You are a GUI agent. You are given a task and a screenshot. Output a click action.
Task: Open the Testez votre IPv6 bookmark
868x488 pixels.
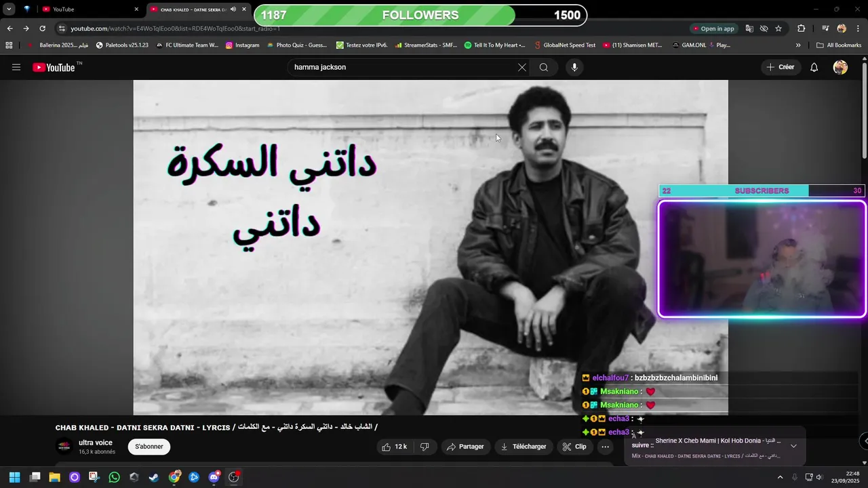coord(362,45)
